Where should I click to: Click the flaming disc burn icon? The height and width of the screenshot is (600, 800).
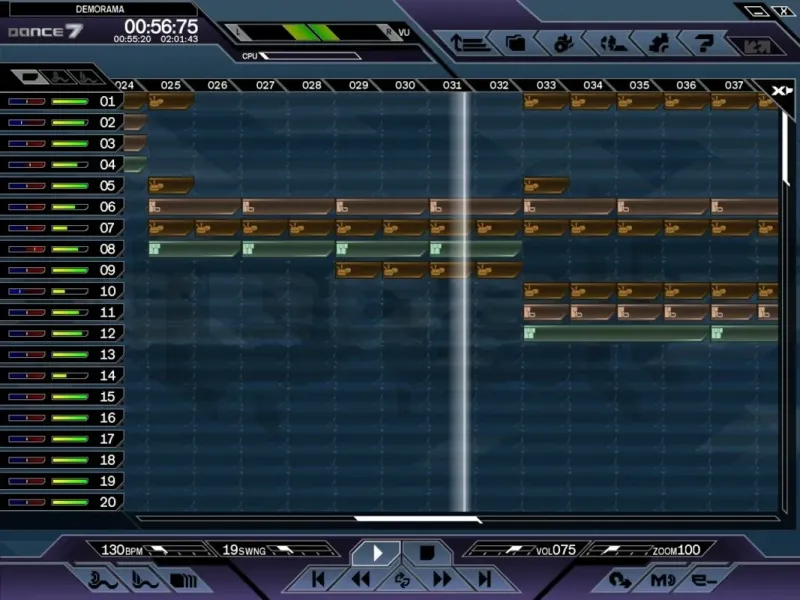563,44
